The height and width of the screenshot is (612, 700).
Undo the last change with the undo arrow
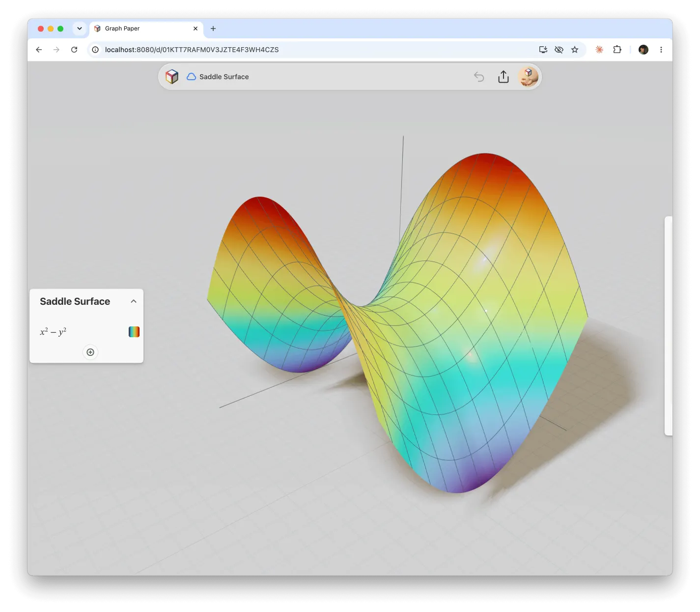click(x=479, y=77)
